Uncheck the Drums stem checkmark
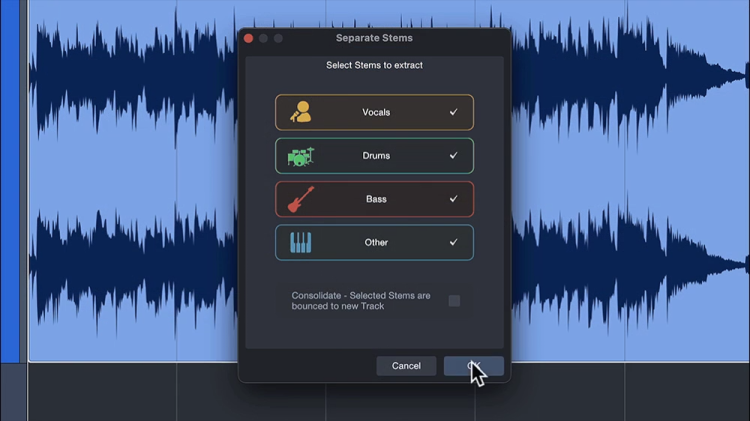750x421 pixels. (x=453, y=156)
